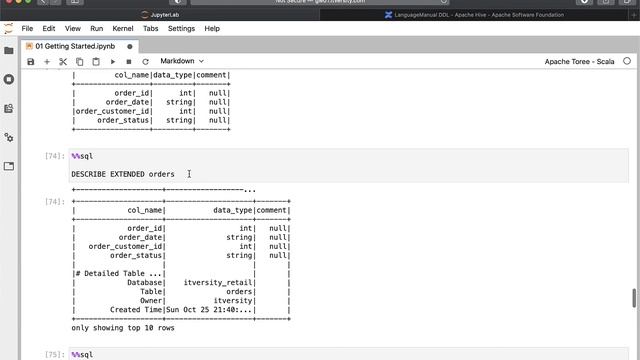Open the Help menu
The width and height of the screenshot is (640, 360).
212,29
